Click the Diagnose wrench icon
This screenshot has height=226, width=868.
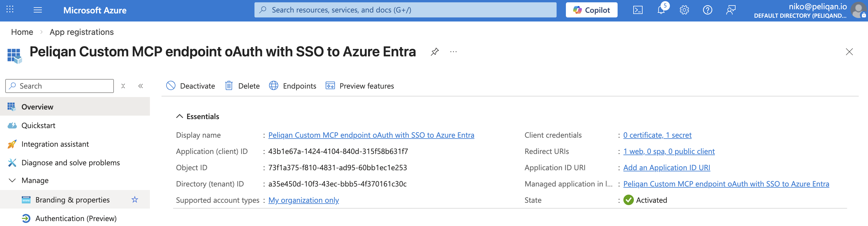tap(12, 163)
